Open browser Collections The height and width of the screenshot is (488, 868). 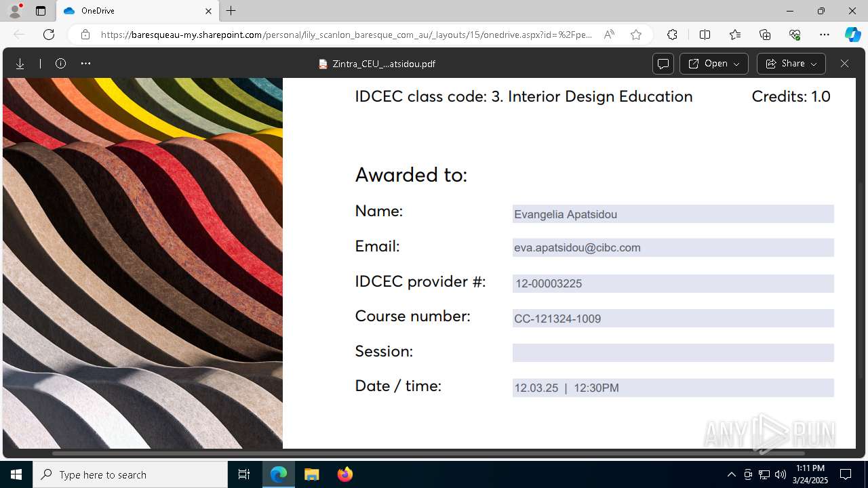765,35
